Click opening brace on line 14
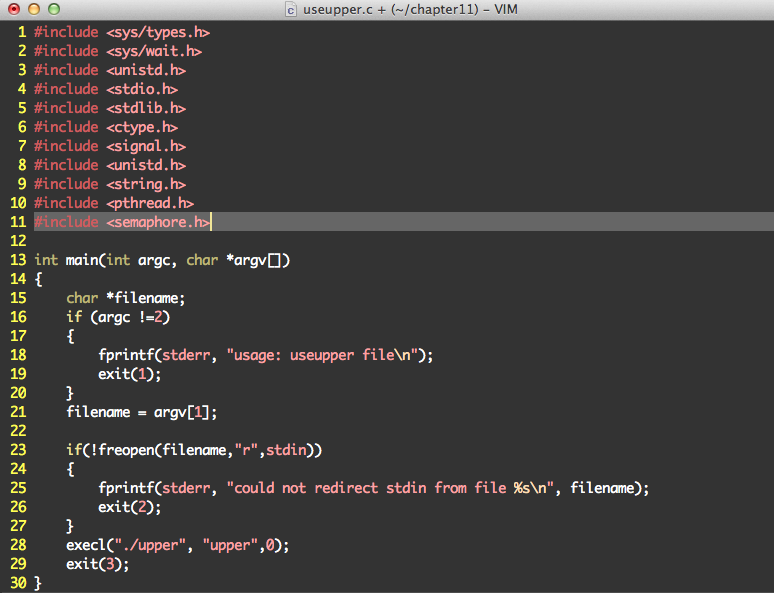 (x=38, y=279)
